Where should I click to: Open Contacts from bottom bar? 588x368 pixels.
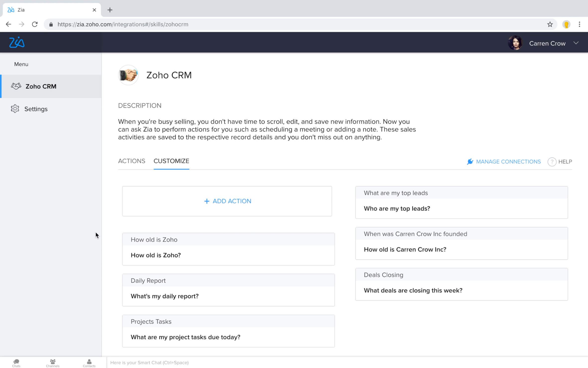click(x=89, y=363)
